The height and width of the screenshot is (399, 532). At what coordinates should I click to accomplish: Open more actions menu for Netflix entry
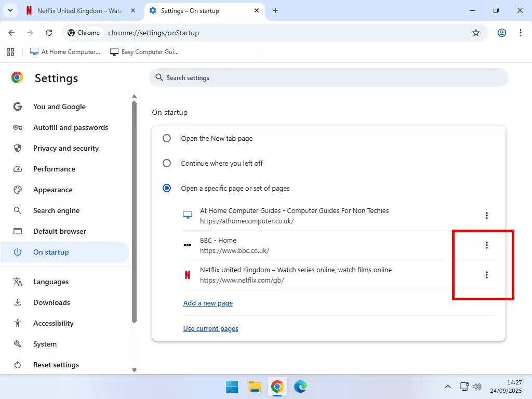486,275
